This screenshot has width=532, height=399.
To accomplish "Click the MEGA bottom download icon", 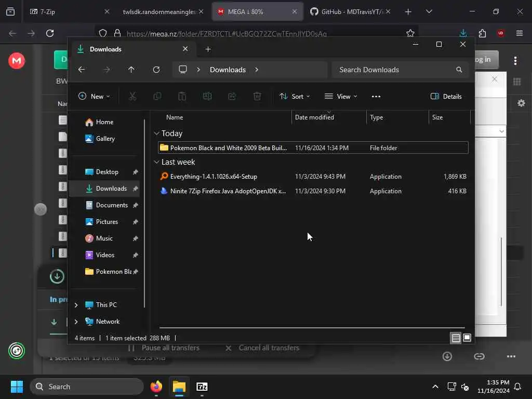I will 447,356.
